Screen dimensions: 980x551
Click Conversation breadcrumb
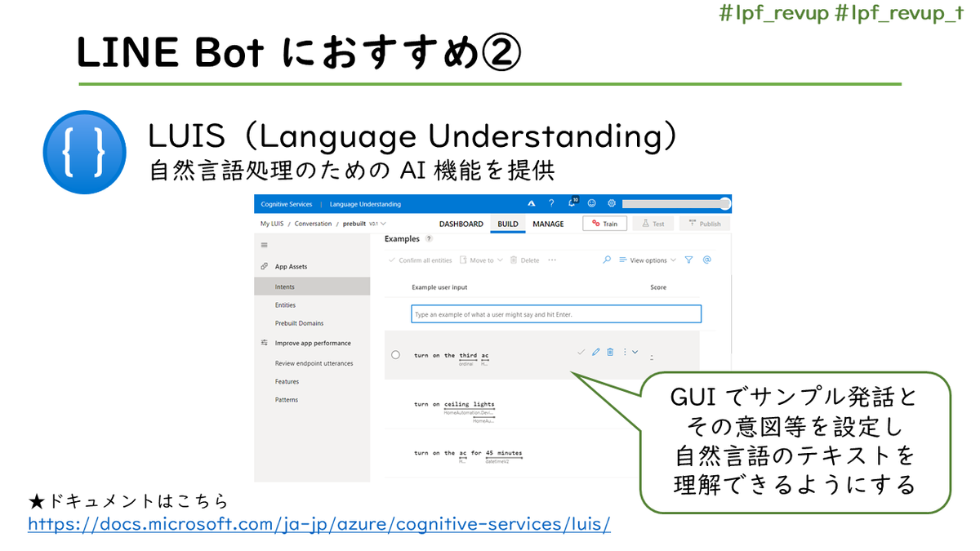pyautogui.click(x=313, y=224)
